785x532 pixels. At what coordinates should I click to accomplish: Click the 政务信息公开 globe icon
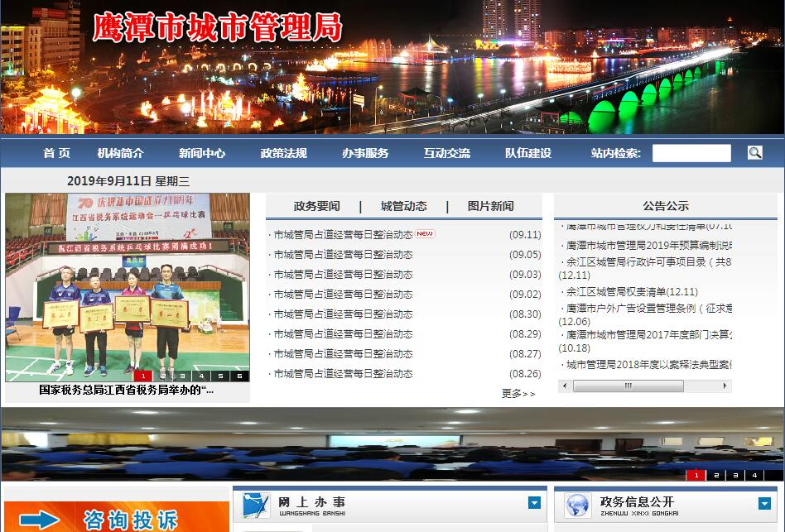click(x=576, y=504)
